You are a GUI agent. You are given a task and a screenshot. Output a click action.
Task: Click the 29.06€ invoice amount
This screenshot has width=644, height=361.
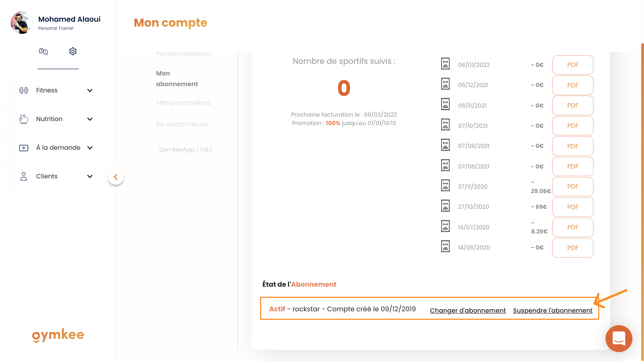tap(541, 187)
